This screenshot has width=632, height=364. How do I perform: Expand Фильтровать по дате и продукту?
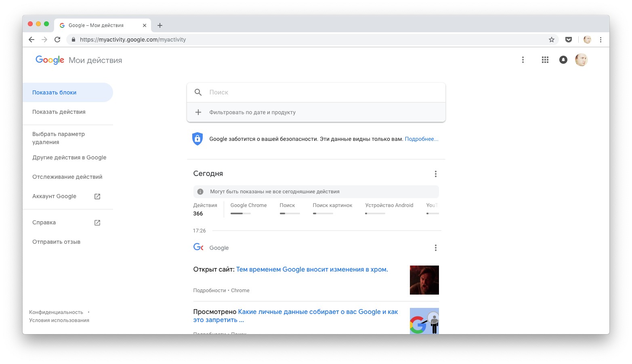coord(252,112)
